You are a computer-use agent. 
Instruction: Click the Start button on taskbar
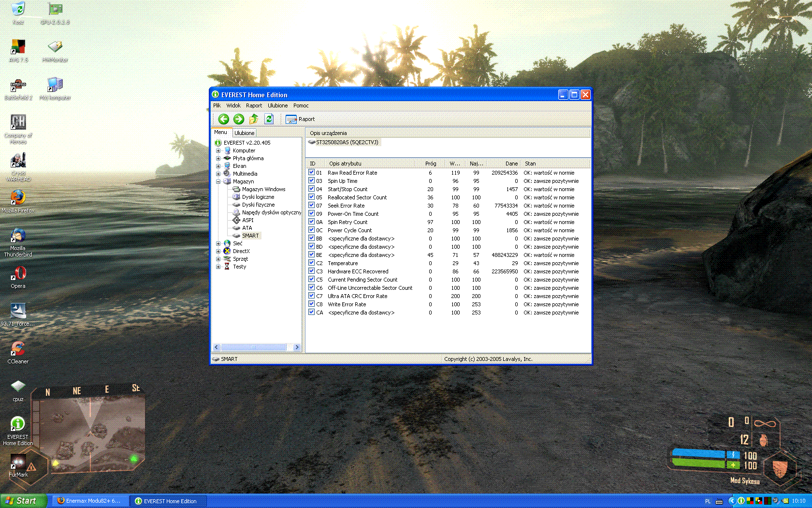pyautogui.click(x=24, y=501)
